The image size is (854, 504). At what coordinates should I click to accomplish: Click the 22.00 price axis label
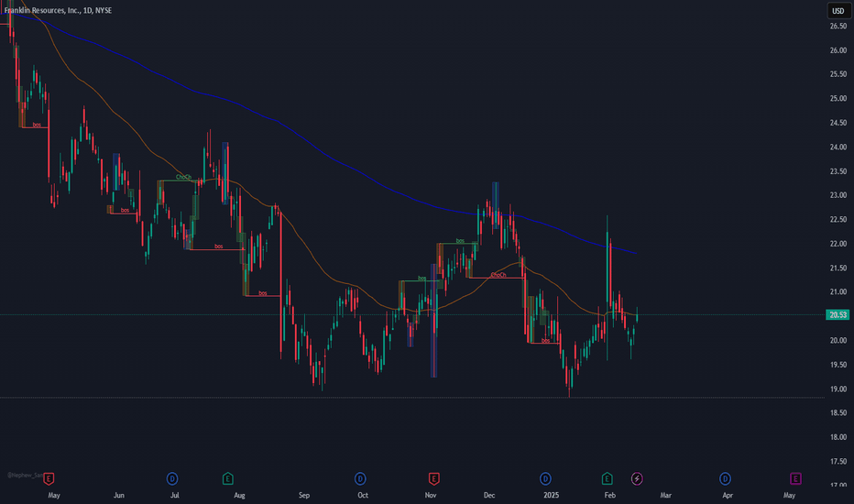click(x=838, y=244)
